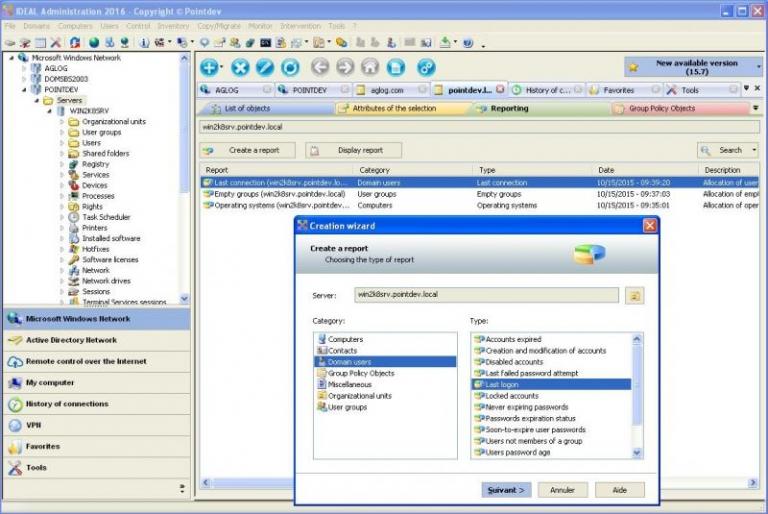Choose Locked accounts report type
Viewport: 768px width, 514px height.
(511, 396)
